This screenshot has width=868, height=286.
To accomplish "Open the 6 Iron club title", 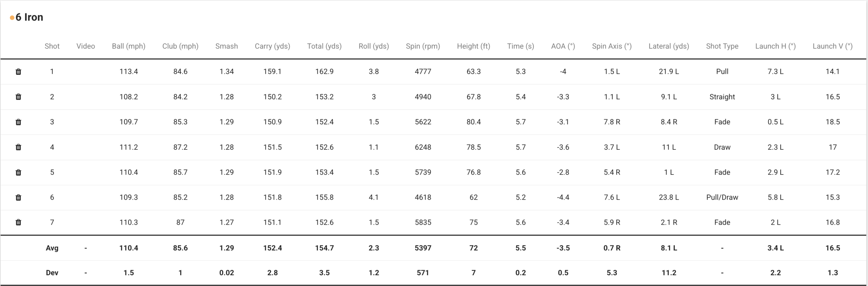I will point(30,17).
